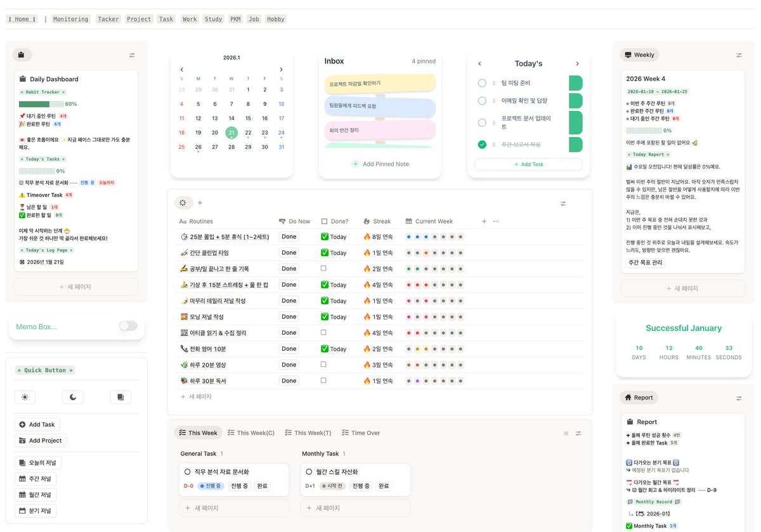This screenshot has width=761, height=532.
Task: Go to Home in top navigation
Action: coord(22,19)
